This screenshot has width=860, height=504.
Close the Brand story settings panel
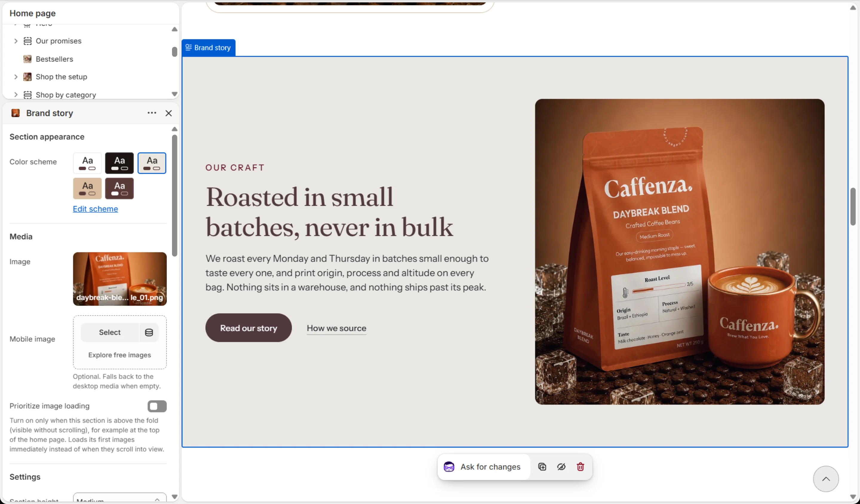click(169, 113)
